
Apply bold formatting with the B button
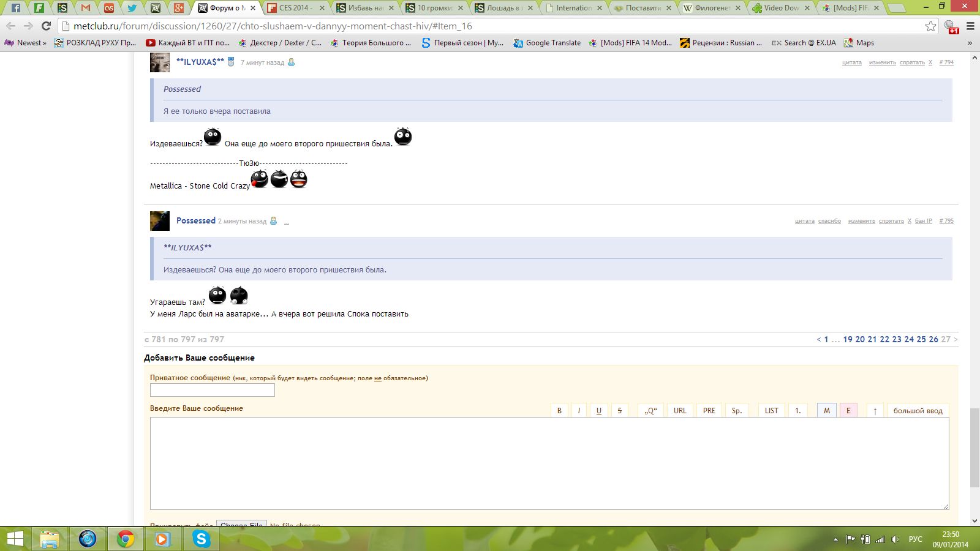click(559, 411)
